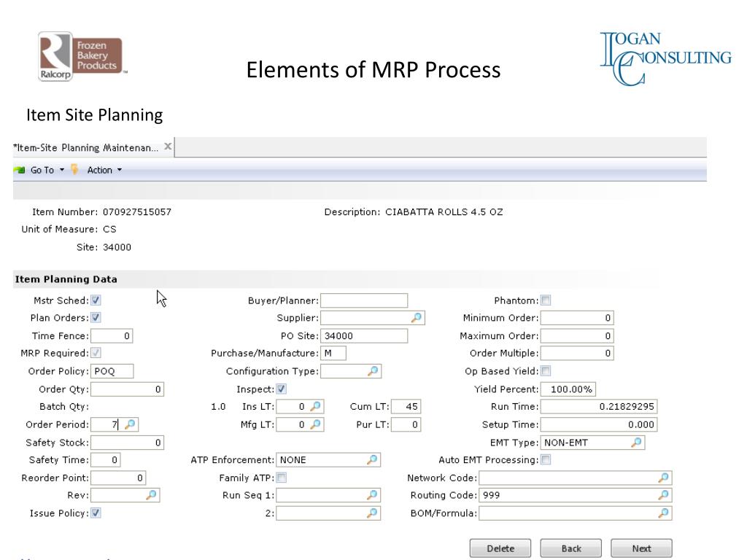This screenshot has height=560, width=747.
Task: Click the Action hand icon
Action: (x=75, y=169)
